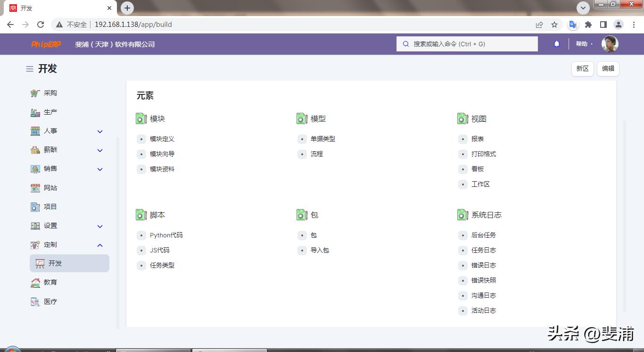Screen dimensions: 644x352
Task: Select the 生产 icon in sidebar
Action: click(50, 112)
